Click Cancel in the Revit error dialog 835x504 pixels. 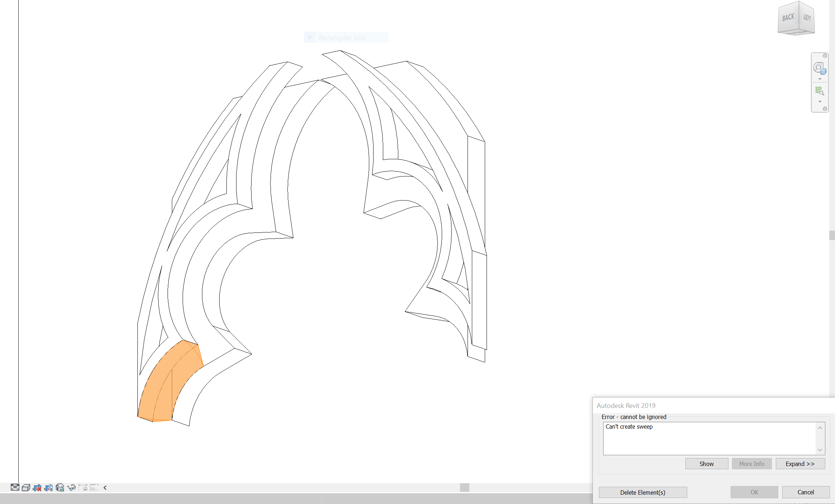(806, 492)
